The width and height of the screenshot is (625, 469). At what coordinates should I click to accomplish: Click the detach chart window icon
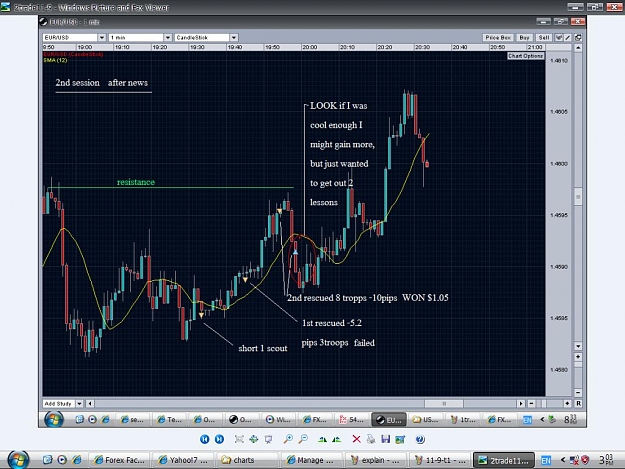578,37
